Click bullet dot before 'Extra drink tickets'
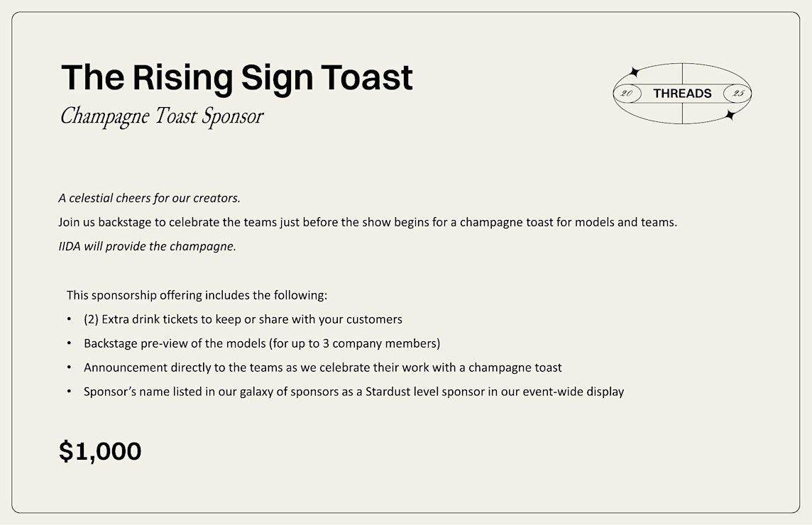The height and width of the screenshot is (525, 812). pos(69,319)
